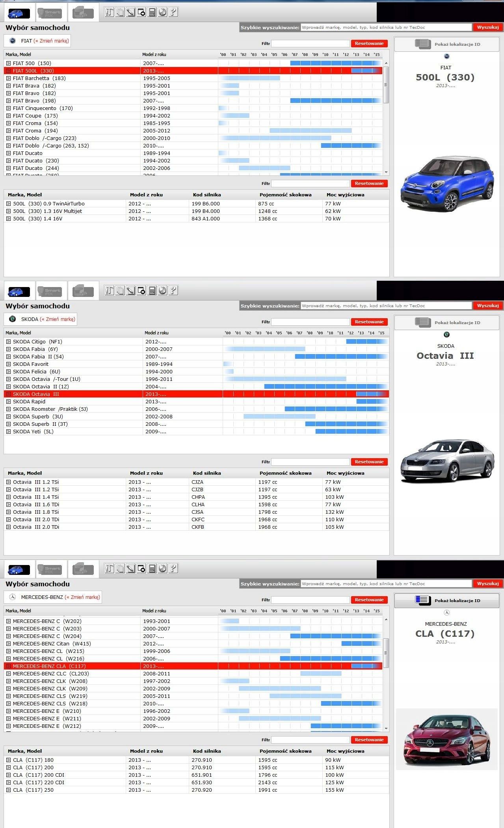Open calculator icon in SKODA panel toolbar
The image size is (504, 828).
tap(152, 291)
